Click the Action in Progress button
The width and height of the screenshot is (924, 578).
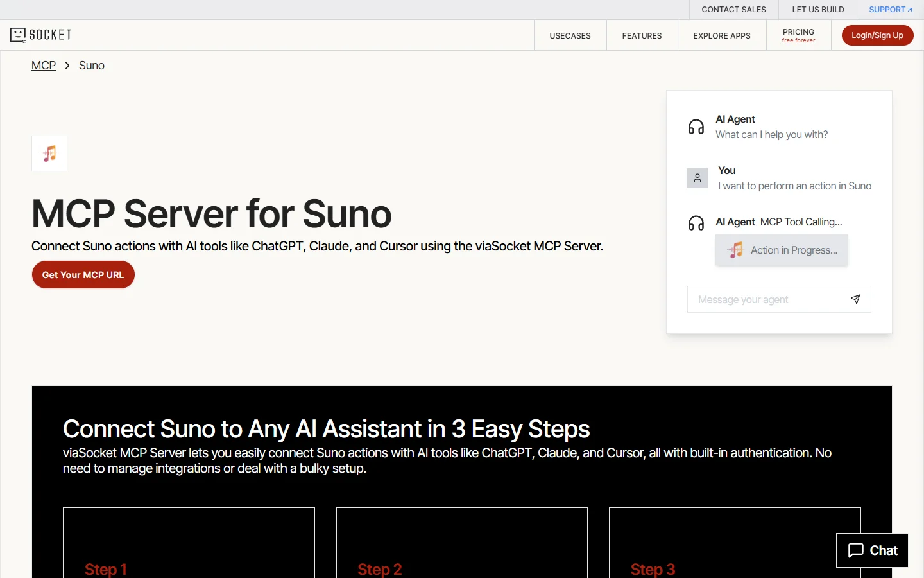pos(782,250)
